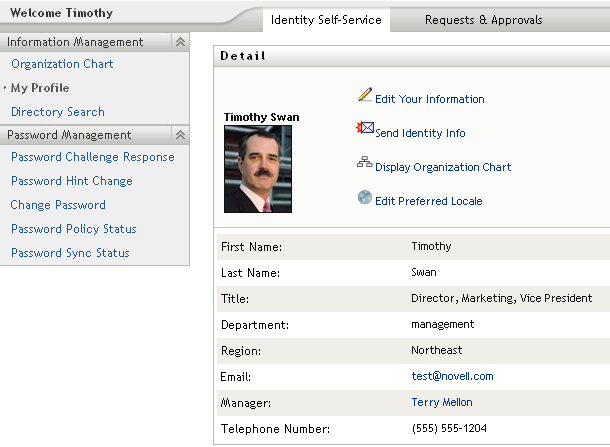
Task: Open the Password Hint Change page
Action: coord(72,181)
